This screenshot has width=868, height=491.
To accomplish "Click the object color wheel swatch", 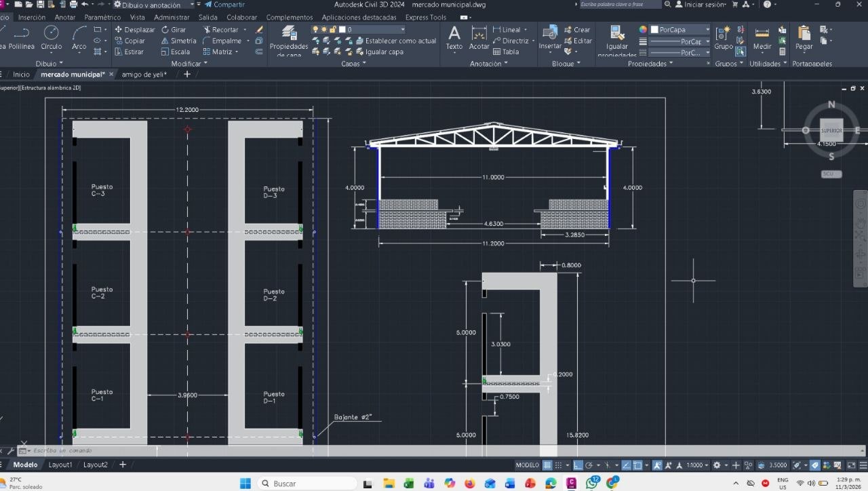I will tap(643, 30).
